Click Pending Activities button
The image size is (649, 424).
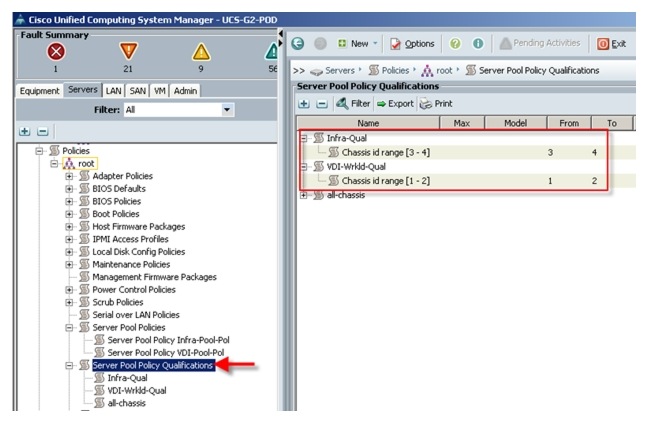click(x=540, y=43)
